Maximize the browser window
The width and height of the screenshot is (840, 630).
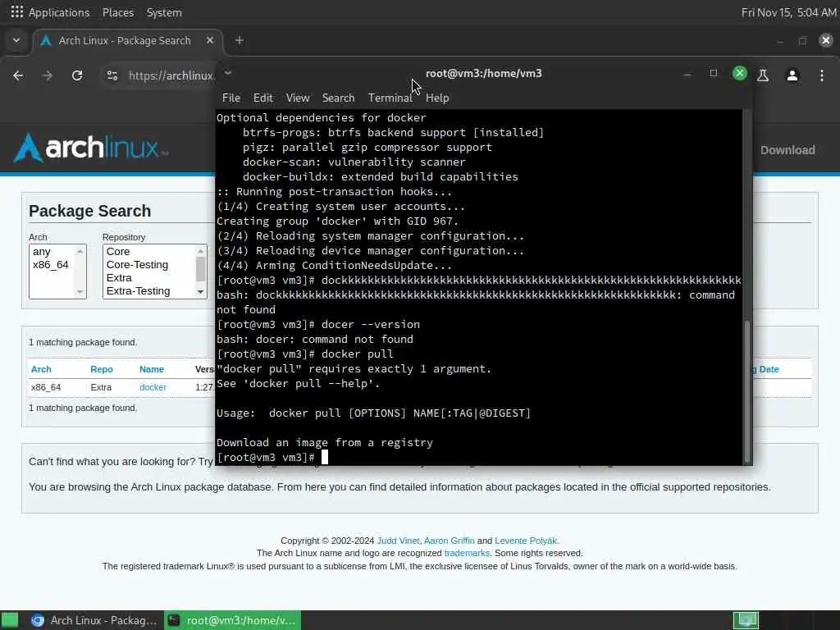click(x=802, y=41)
